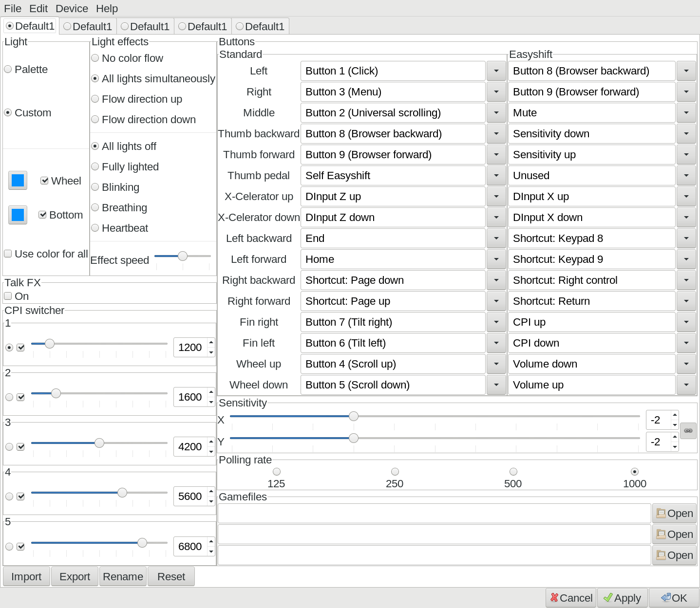Viewport: 700px width, 608px height.
Task: Switch to the last Default1 profile tab
Action: coord(260,26)
